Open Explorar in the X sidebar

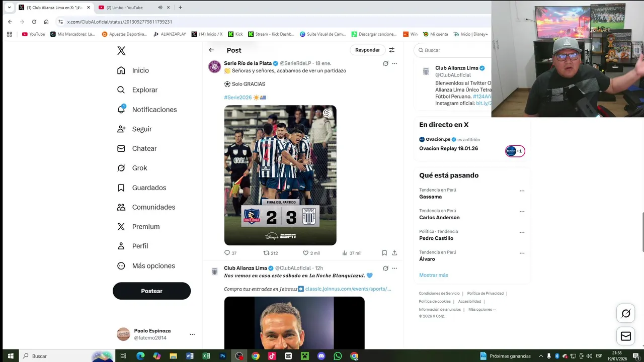[137, 90]
